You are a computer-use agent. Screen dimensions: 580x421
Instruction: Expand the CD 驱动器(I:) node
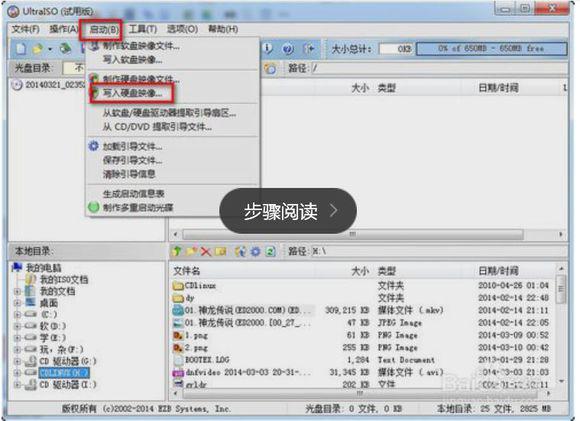tap(17, 385)
